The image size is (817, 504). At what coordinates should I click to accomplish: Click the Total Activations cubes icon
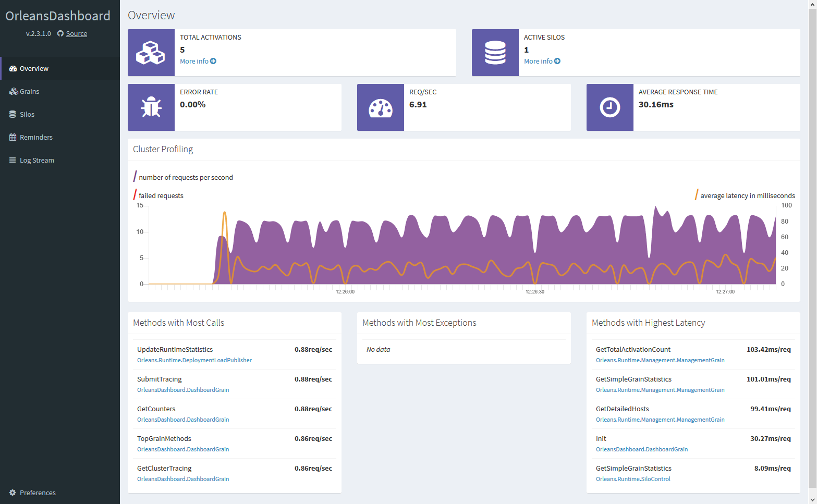pyautogui.click(x=151, y=53)
